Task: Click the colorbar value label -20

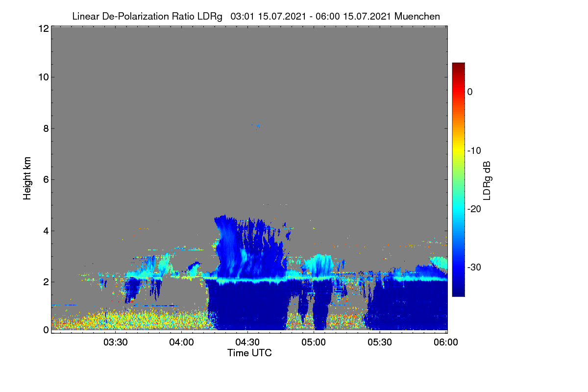Action: click(474, 209)
